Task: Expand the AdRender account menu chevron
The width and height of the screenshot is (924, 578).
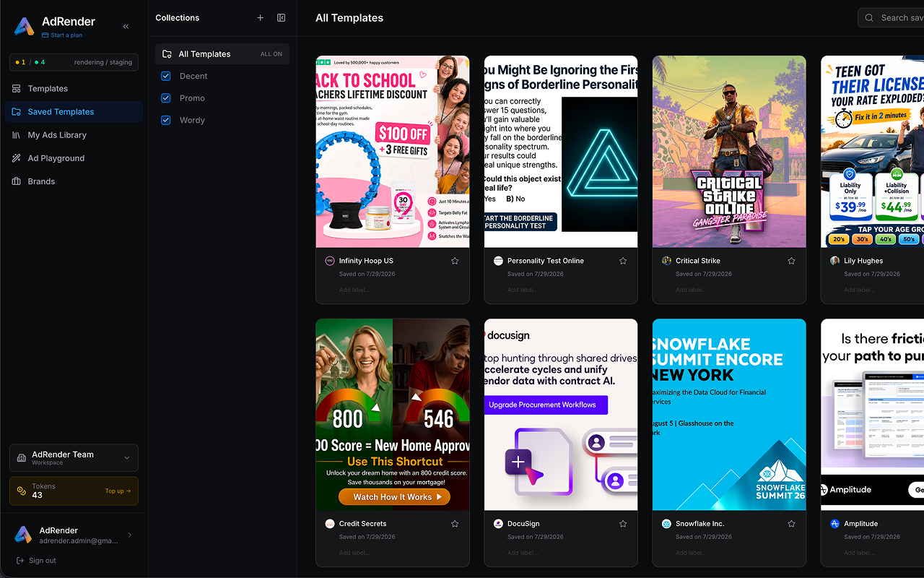Action: pyautogui.click(x=130, y=535)
